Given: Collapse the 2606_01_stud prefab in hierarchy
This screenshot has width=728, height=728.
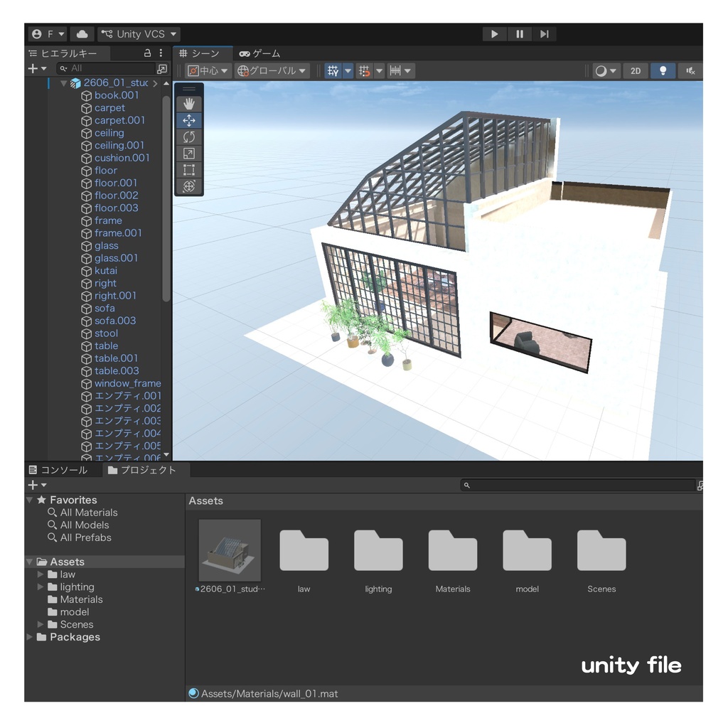Looking at the screenshot, I should click(x=63, y=83).
